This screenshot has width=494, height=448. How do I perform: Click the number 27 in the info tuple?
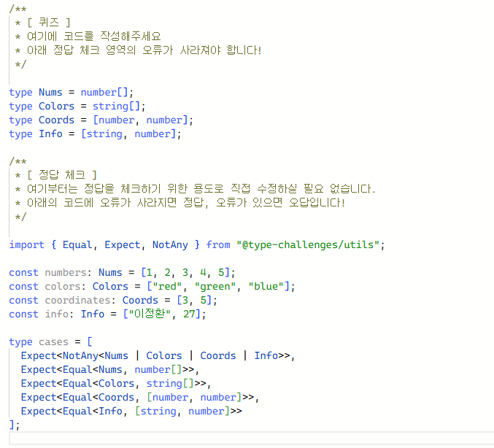(x=189, y=314)
